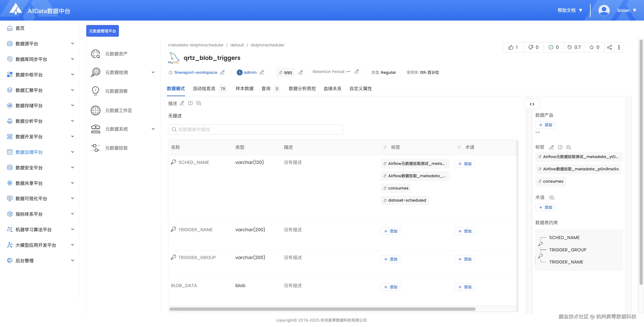Image resolution: width=644 pixels, height=327 pixels.
Task: Open 元数据洞察 lightbulb item
Action: [x=116, y=91]
